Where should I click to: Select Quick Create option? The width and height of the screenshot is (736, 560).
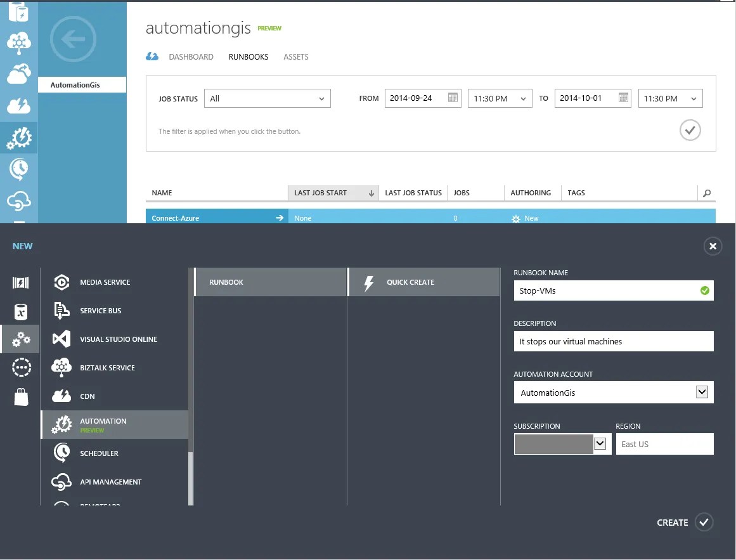pos(423,282)
